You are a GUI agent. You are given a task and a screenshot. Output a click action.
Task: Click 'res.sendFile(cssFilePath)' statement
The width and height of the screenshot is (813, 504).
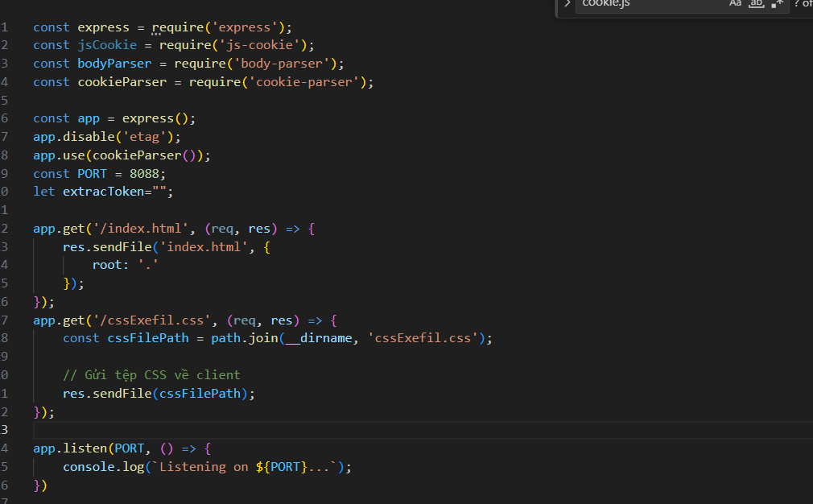point(159,394)
